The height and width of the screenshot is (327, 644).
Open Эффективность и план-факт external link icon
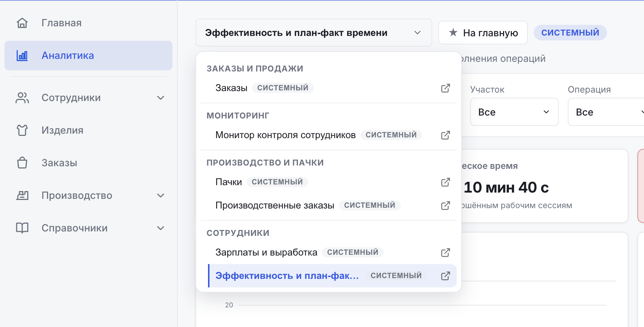point(446,276)
